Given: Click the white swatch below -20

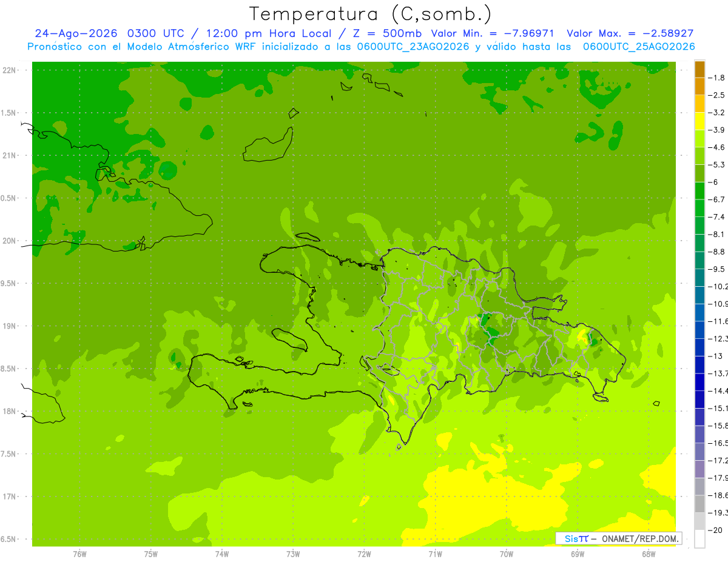Looking at the screenshot, I should pyautogui.click(x=699, y=538).
